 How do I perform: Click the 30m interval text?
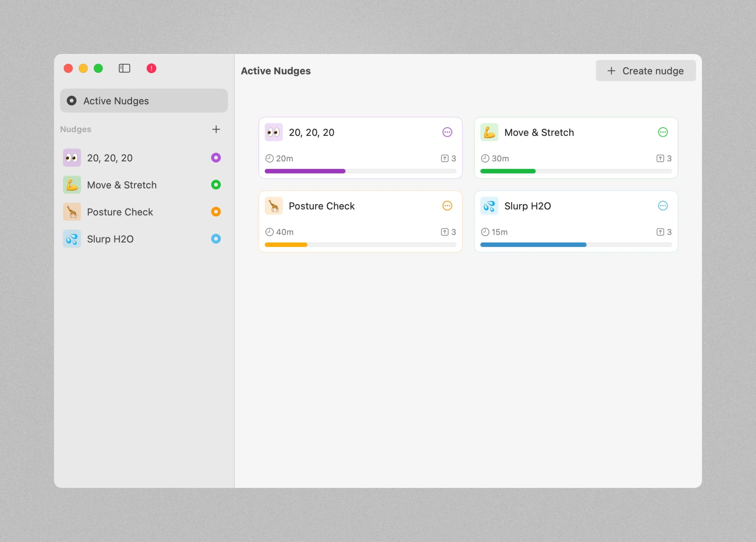[500, 158]
